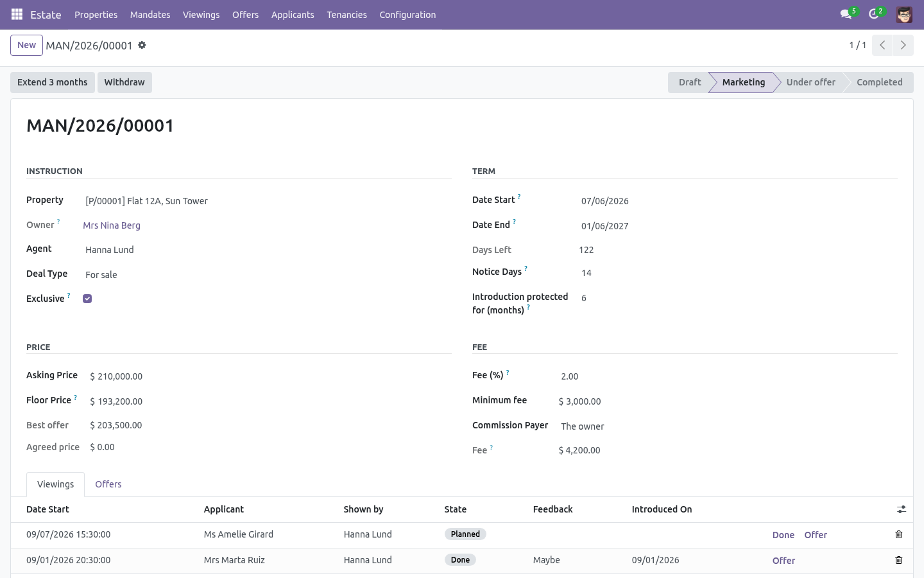The height and width of the screenshot is (578, 924).
Task: Click the Withdraw button
Action: coord(124,82)
